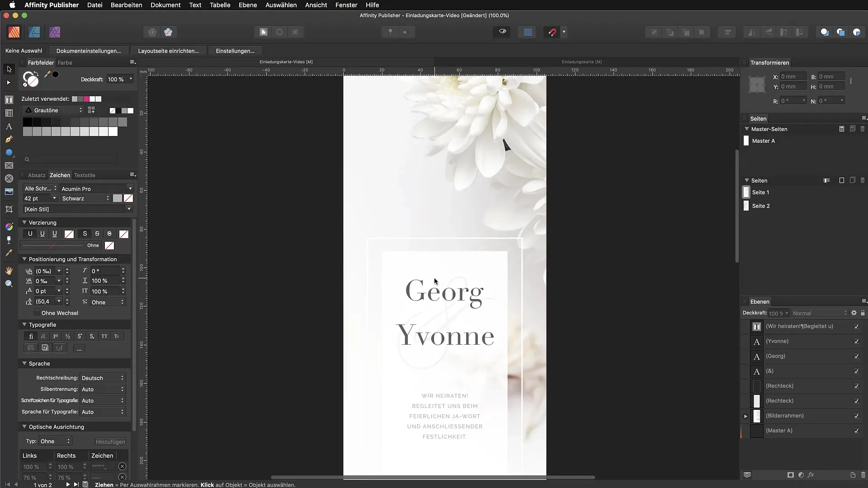Select the Table tool
Image resolution: width=868 pixels, height=488 pixels.
9,113
